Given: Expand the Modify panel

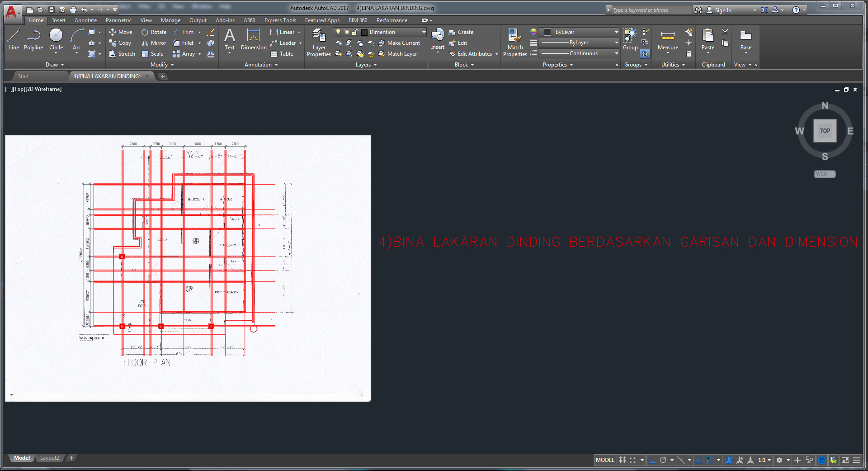Looking at the screenshot, I should click(162, 65).
